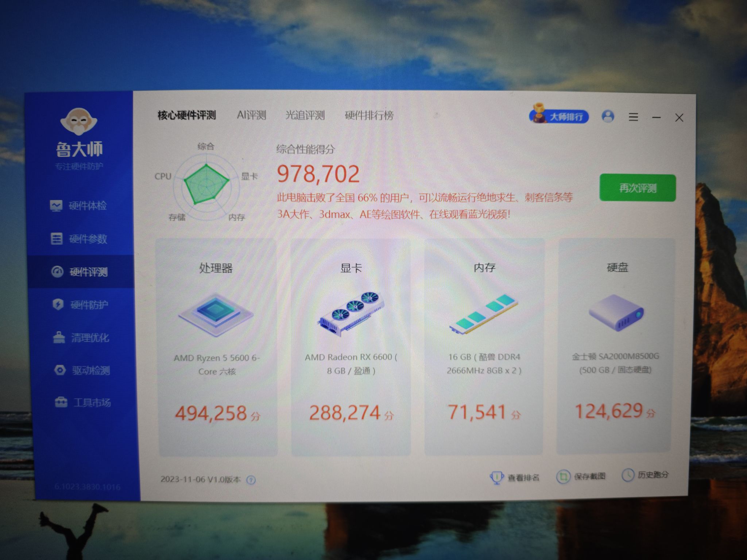Click version help question-mark icon
Screen dimensions: 747x560
coord(251,480)
